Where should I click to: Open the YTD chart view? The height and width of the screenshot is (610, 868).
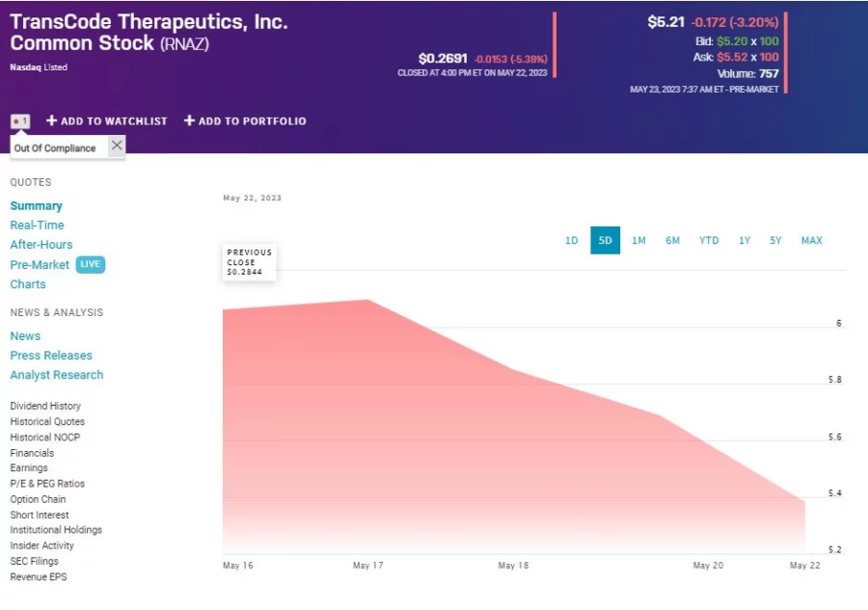point(708,240)
